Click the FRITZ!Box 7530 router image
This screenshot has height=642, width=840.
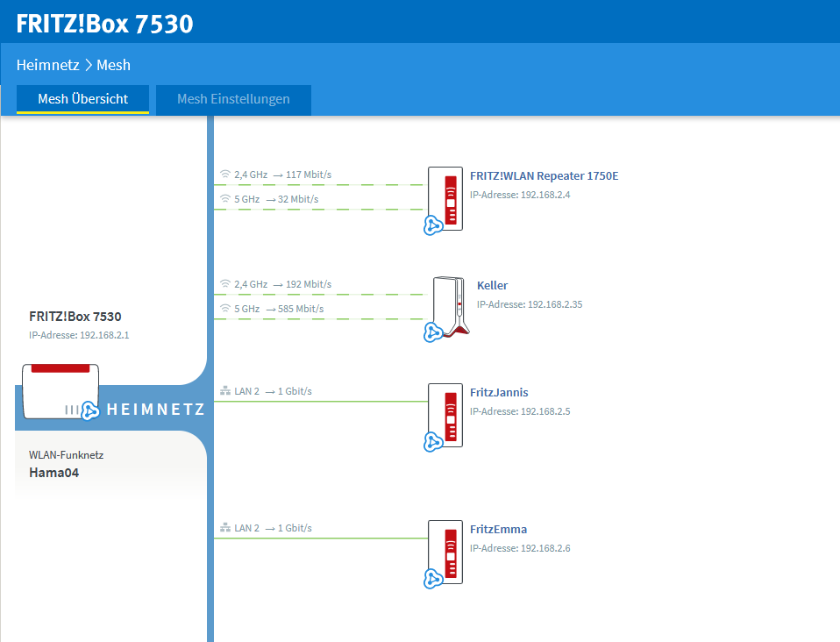61,391
